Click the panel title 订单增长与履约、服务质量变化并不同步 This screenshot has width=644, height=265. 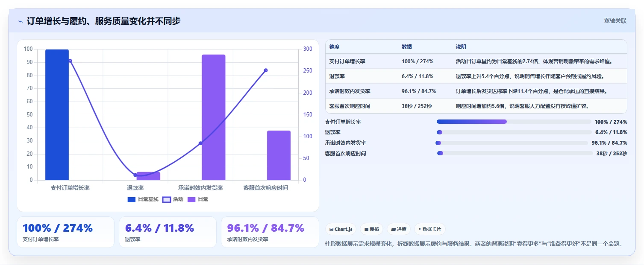(x=103, y=21)
